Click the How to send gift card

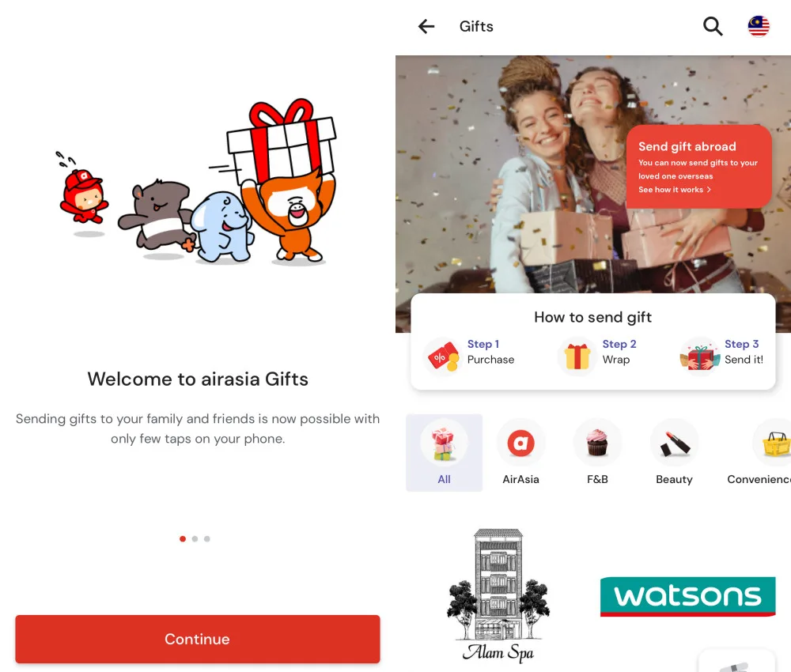click(592, 342)
